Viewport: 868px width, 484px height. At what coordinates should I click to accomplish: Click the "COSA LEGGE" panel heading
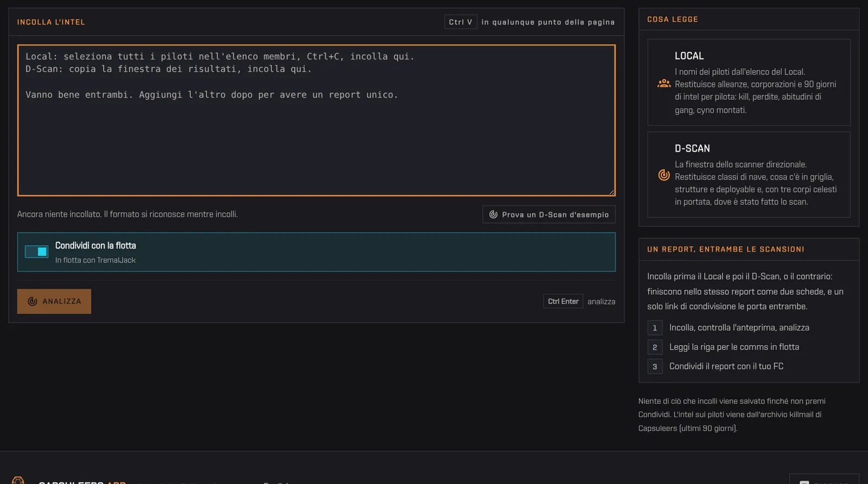673,19
